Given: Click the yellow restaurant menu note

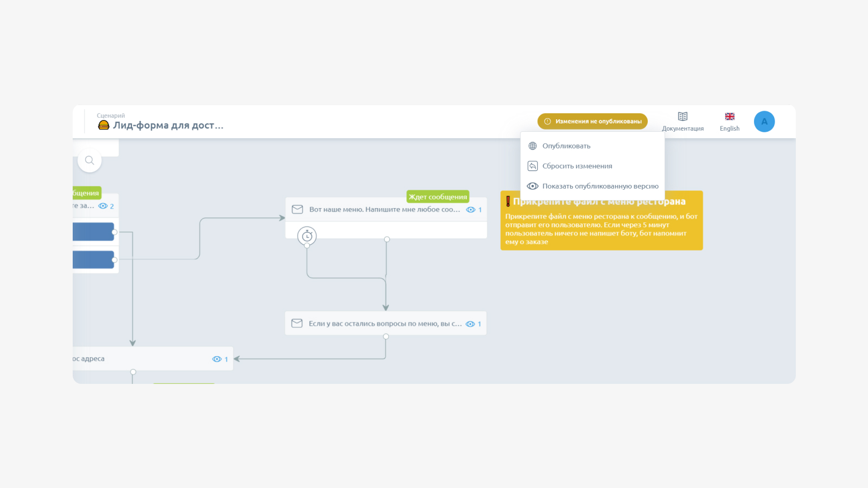Looking at the screenshot, I should pos(602,221).
